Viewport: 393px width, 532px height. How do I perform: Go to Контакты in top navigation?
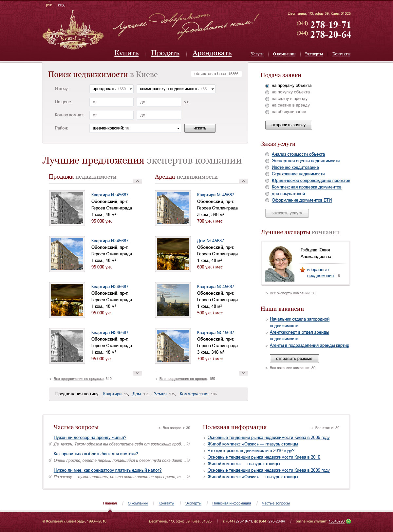pos(341,54)
